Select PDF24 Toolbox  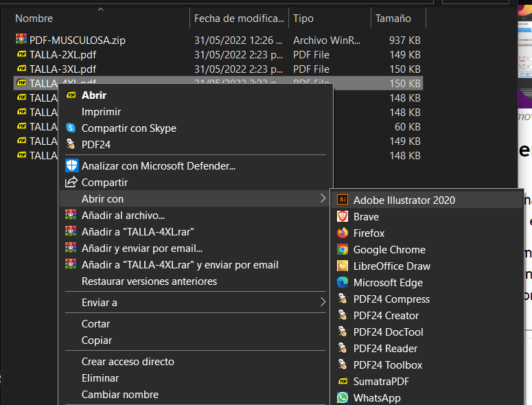point(426,365)
